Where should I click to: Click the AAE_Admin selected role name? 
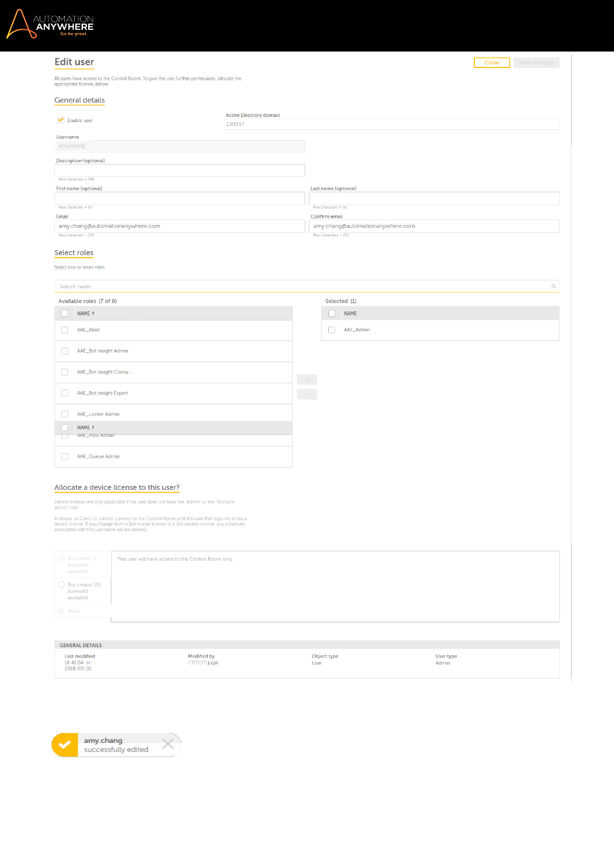tap(357, 330)
